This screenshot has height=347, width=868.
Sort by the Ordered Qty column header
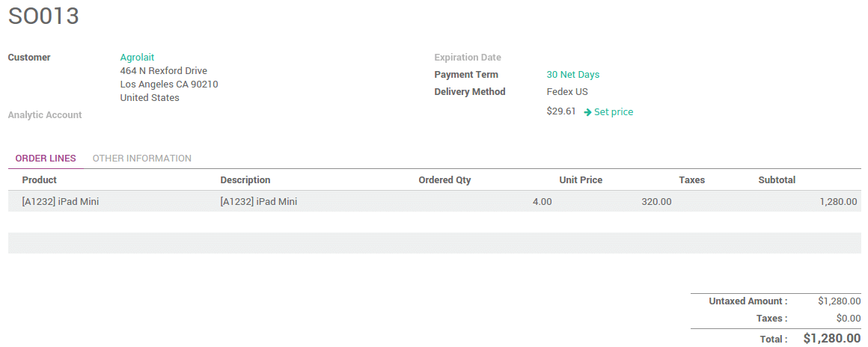coord(444,180)
